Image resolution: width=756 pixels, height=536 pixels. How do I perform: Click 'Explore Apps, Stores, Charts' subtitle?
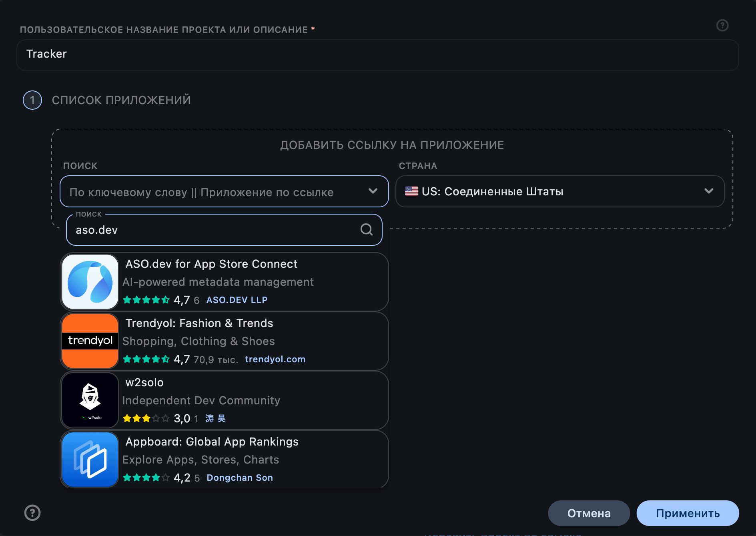coord(201,460)
